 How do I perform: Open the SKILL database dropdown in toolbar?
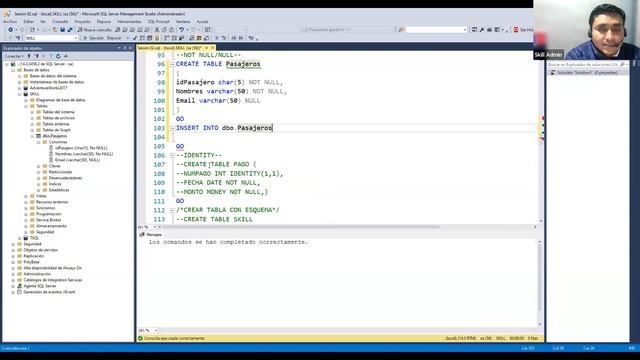point(76,38)
